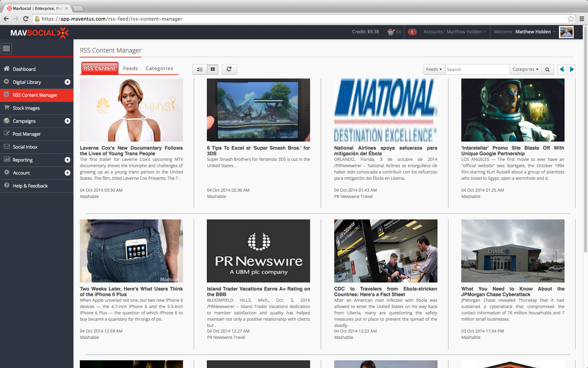Switch to grid view layout

coord(212,69)
